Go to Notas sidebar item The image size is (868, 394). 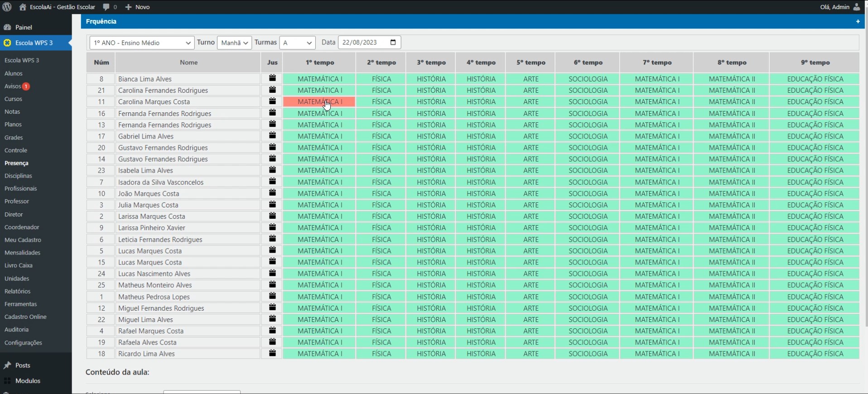[12, 111]
